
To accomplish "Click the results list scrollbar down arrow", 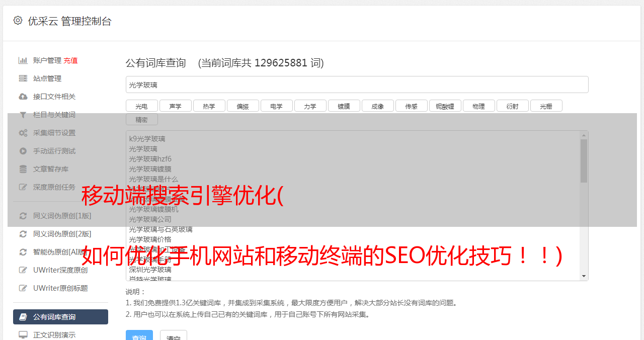I will tap(584, 276).
